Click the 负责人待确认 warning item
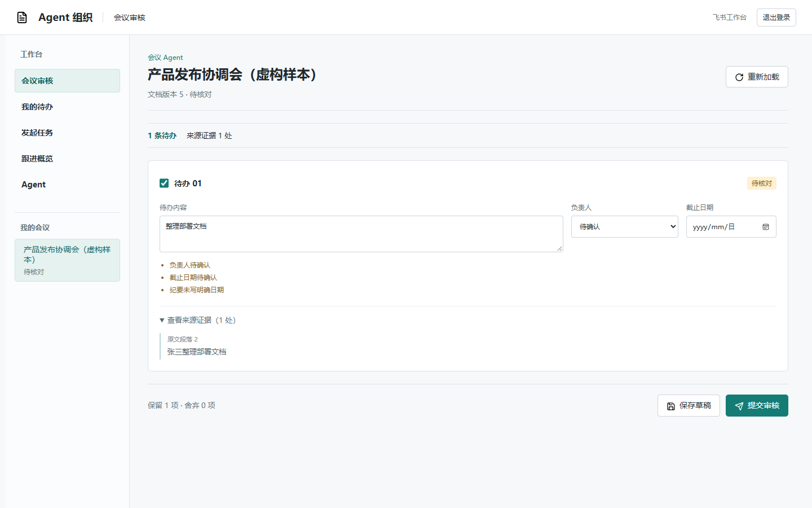812x508 pixels. 189,265
